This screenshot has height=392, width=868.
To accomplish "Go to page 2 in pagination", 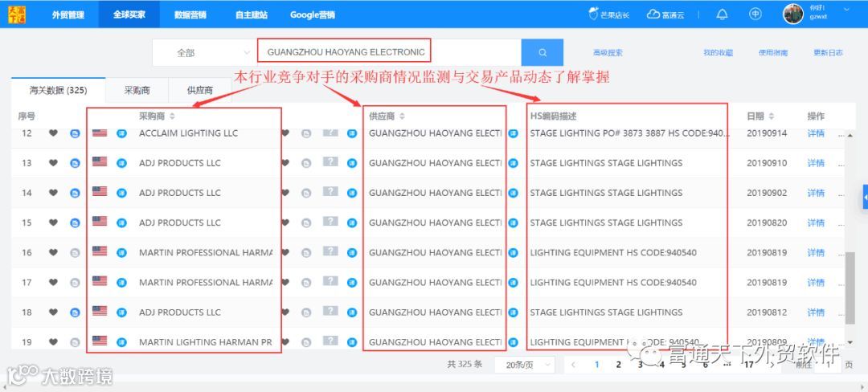I will click(618, 365).
